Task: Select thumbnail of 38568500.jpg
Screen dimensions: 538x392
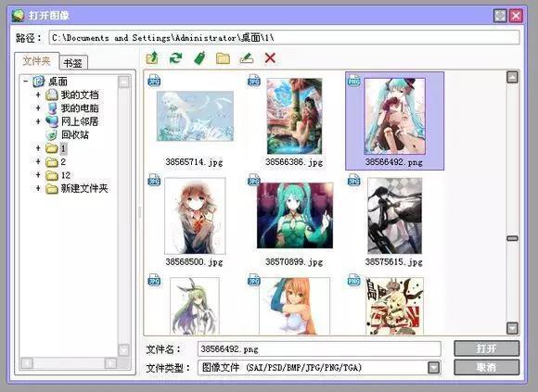Action: 195,216
